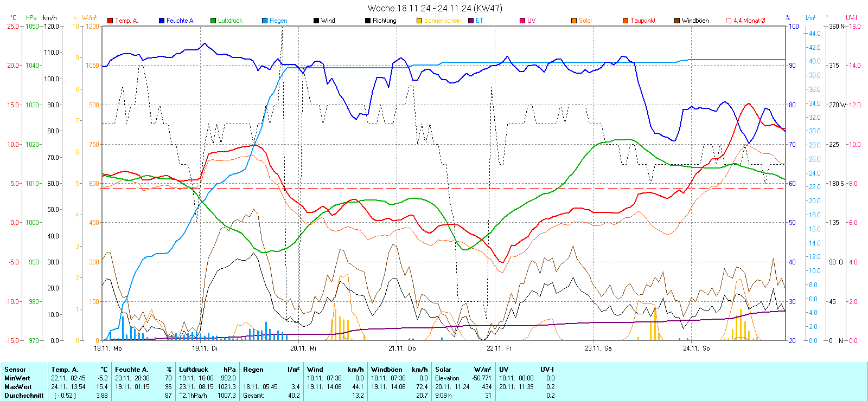Click the red Temp. A. legend square

point(110,21)
